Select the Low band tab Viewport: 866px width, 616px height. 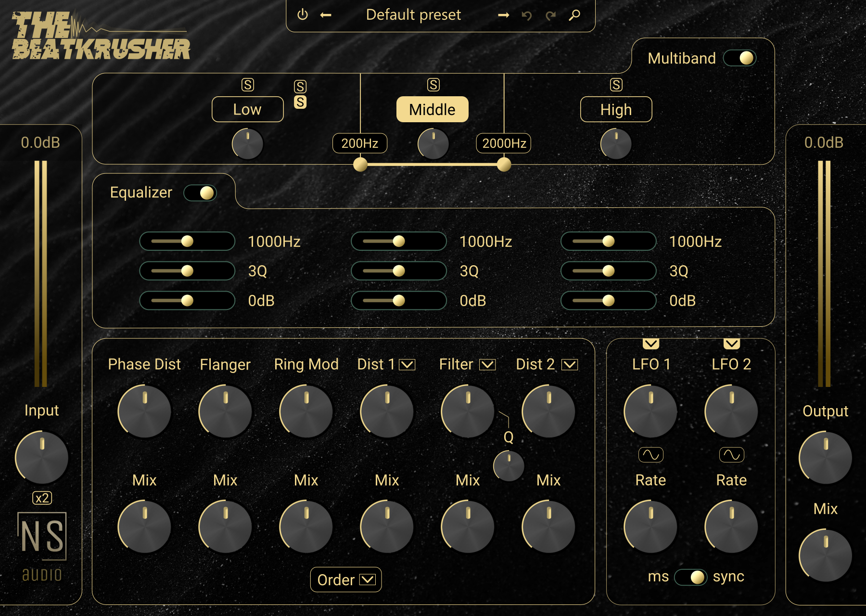(x=248, y=109)
